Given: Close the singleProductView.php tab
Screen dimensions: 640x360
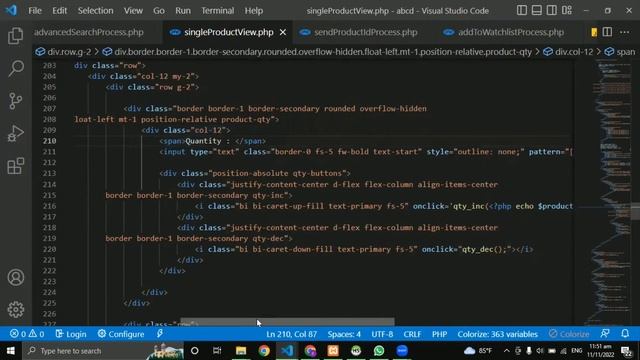Looking at the screenshot, I should (283, 32).
